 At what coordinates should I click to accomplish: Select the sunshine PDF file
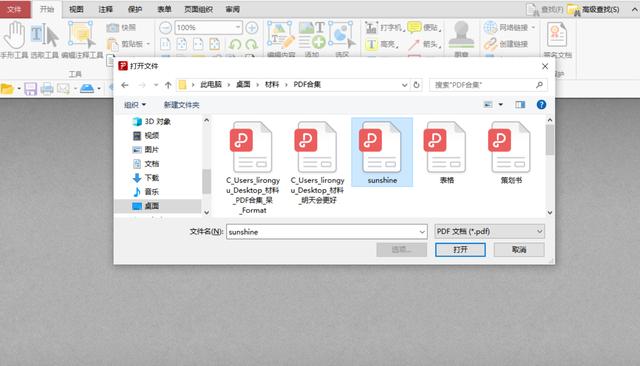point(382,152)
